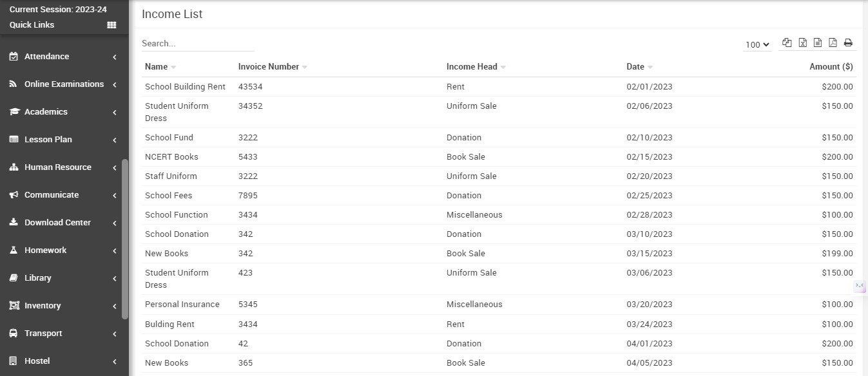
Task: Click the Communicate megaphone icon
Action: tap(14, 195)
